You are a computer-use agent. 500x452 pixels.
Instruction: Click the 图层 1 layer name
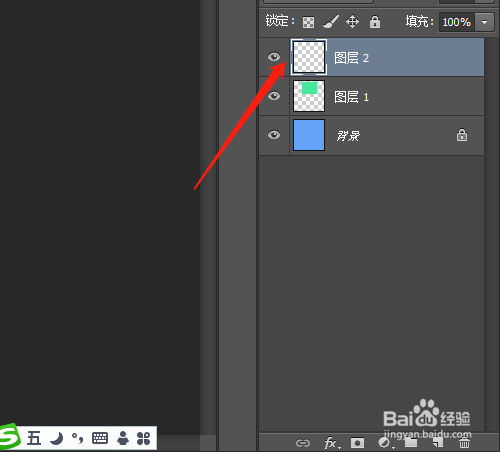click(x=352, y=97)
